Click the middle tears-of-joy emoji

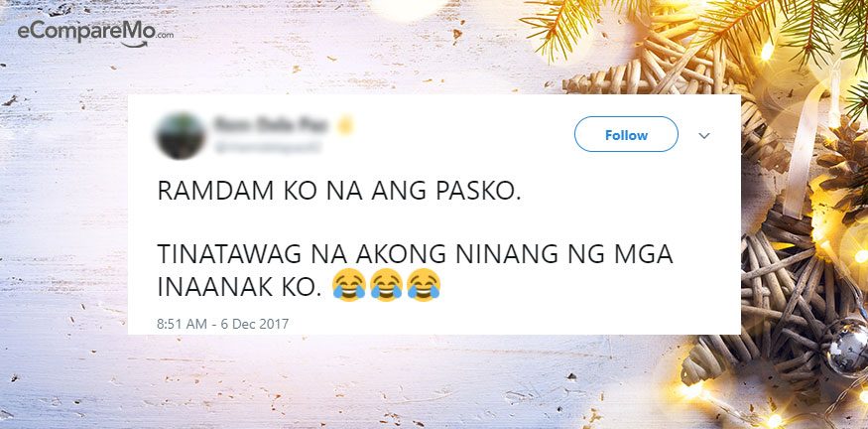coord(387,285)
